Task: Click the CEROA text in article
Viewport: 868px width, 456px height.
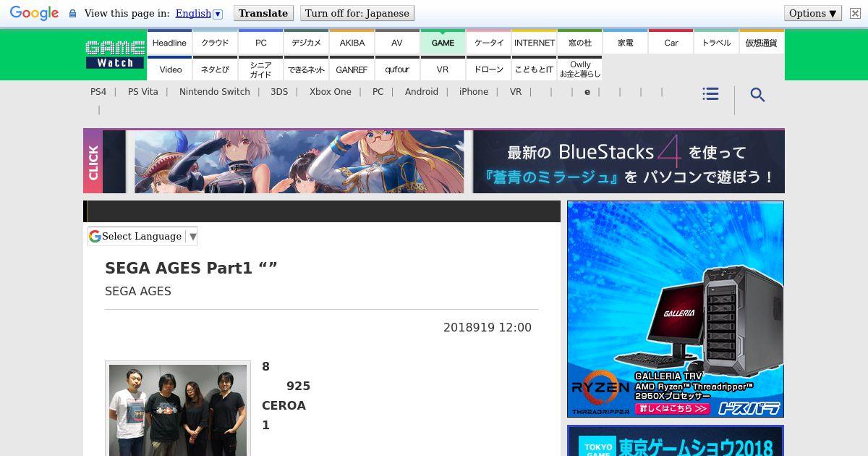Action: point(284,405)
